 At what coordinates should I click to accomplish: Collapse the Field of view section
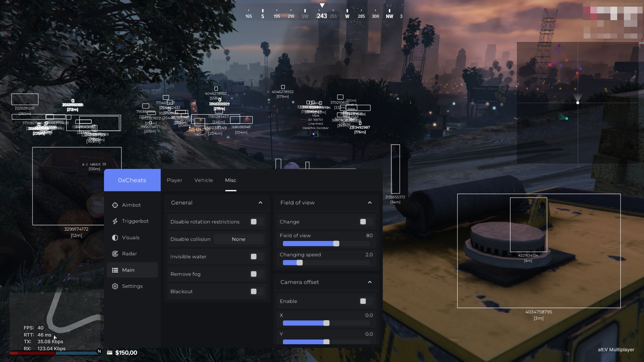370,202
